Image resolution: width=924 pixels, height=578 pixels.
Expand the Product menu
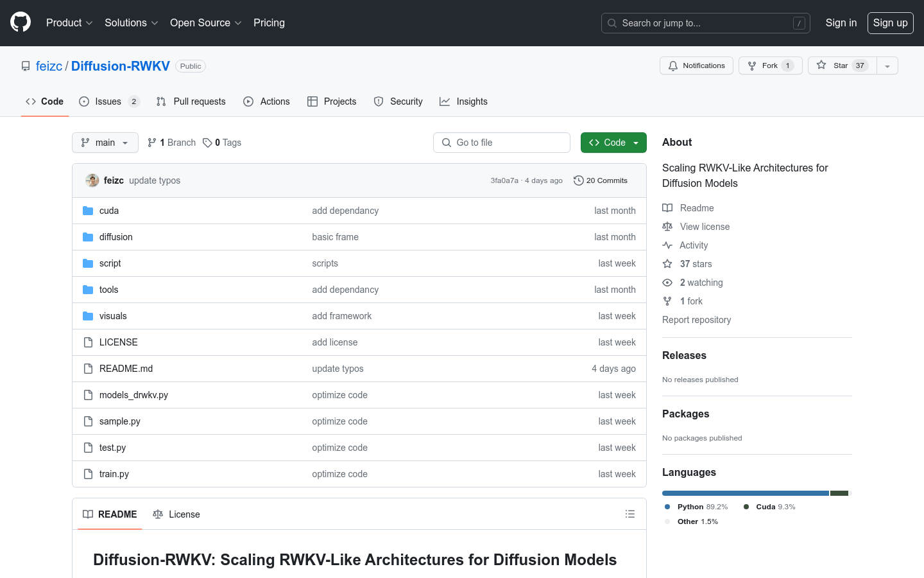[x=69, y=22]
